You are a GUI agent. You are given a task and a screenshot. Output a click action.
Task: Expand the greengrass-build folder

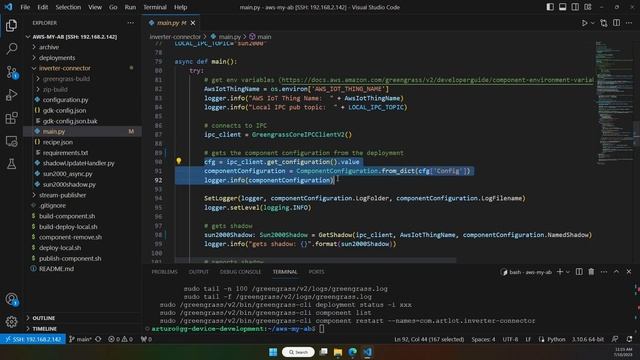click(x=66, y=79)
